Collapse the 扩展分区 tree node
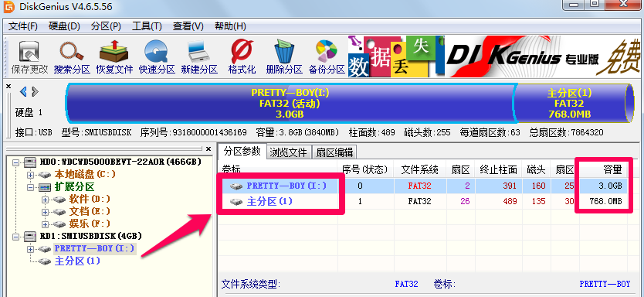This screenshot has height=297, width=644. [x=30, y=187]
